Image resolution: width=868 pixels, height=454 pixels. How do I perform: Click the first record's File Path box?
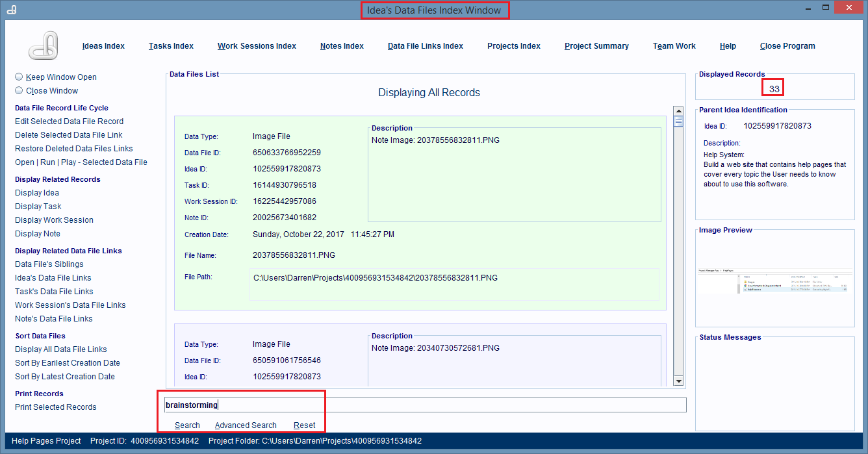[x=454, y=284]
